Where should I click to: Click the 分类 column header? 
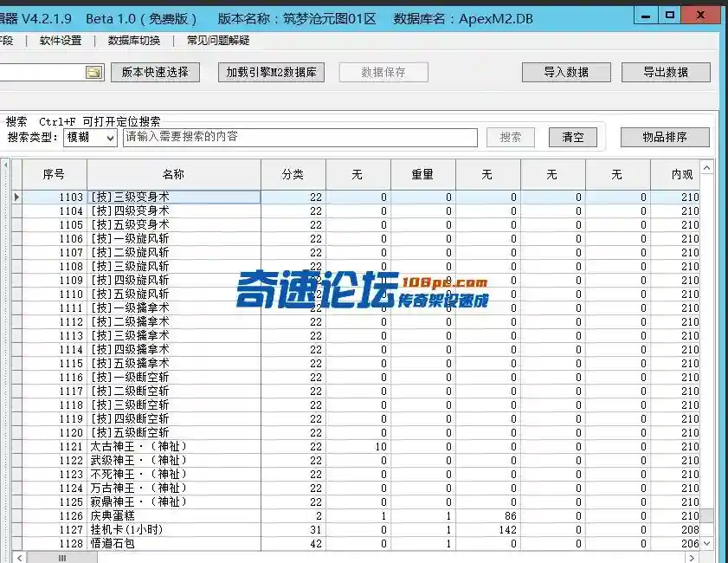click(x=293, y=174)
